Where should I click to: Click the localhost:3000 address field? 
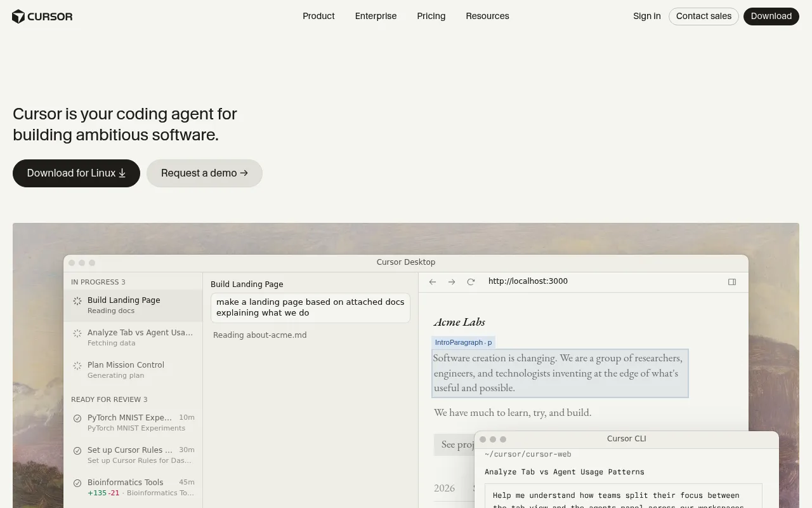[x=528, y=281]
